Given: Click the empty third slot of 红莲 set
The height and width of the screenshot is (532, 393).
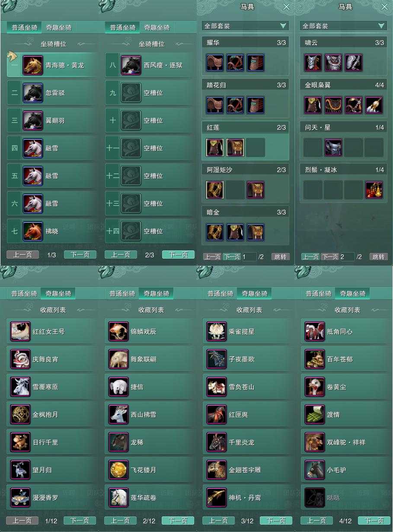Looking at the screenshot, I should pos(256,147).
